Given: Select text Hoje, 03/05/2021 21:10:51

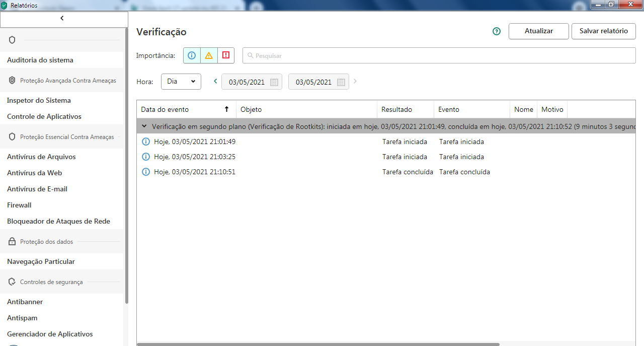Looking at the screenshot, I should pyautogui.click(x=195, y=172).
